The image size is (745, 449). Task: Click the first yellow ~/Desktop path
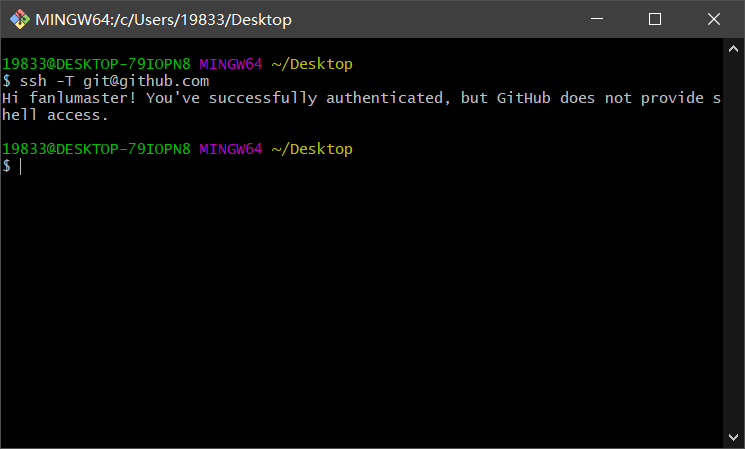(x=312, y=64)
